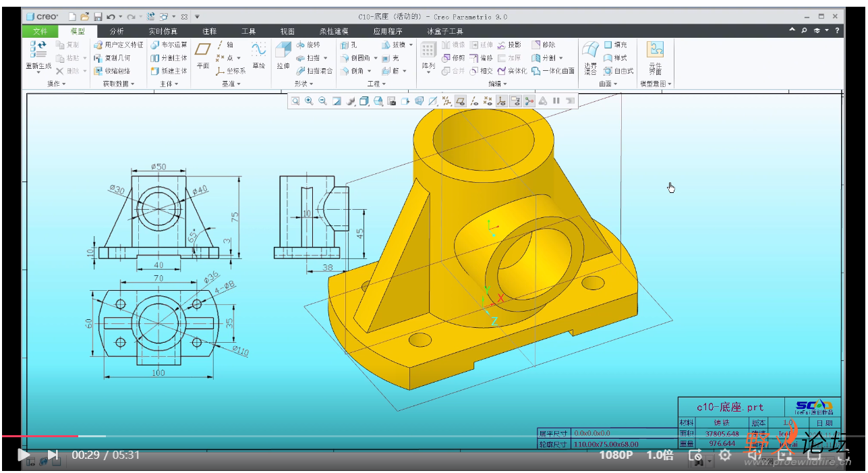Click the User-Defined Feature (用户定义特征) tool
The height and width of the screenshot is (473, 868).
[119, 45]
